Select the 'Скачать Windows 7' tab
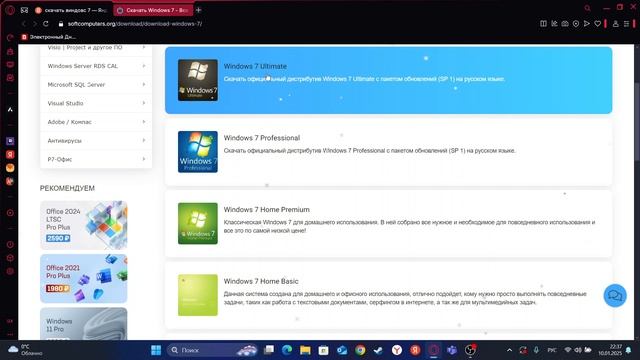 [x=153, y=10]
